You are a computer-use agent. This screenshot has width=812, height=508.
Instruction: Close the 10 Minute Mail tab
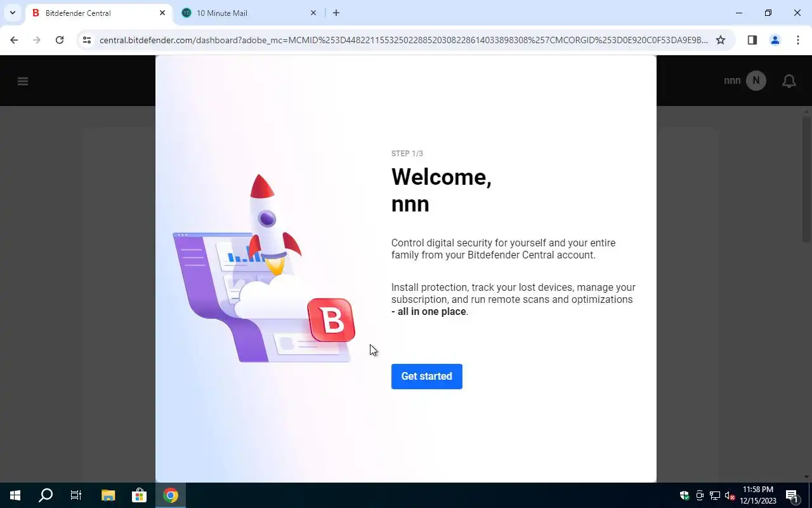pos(313,13)
